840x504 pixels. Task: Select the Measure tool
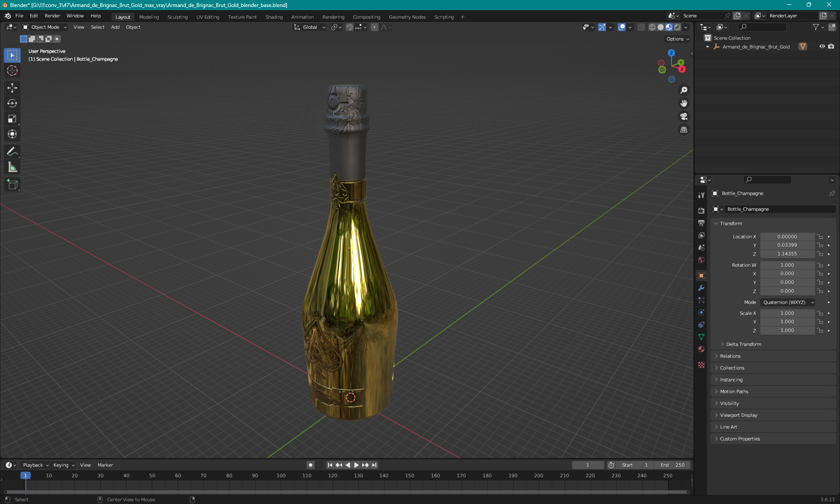click(12, 167)
